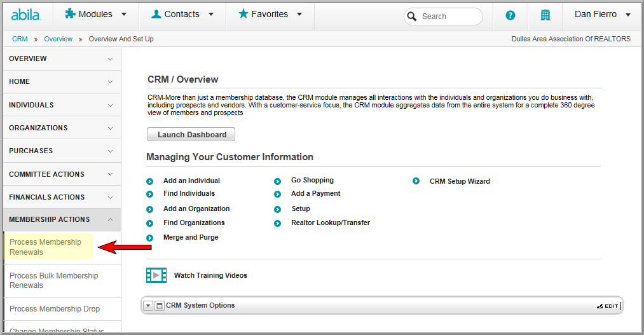Open the CRM Setup Wizard link
Screen dimensions: 644x335
(x=460, y=181)
